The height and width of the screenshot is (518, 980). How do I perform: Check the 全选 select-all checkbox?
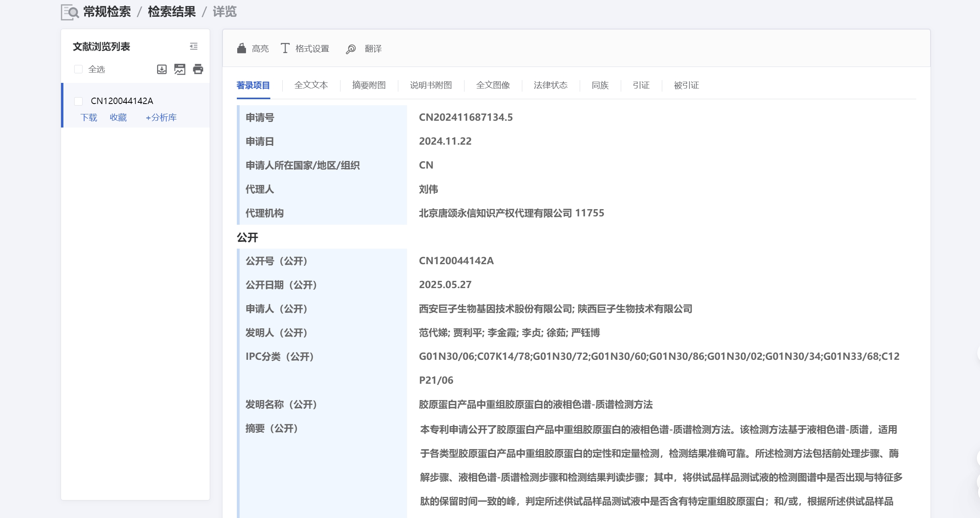[79, 69]
